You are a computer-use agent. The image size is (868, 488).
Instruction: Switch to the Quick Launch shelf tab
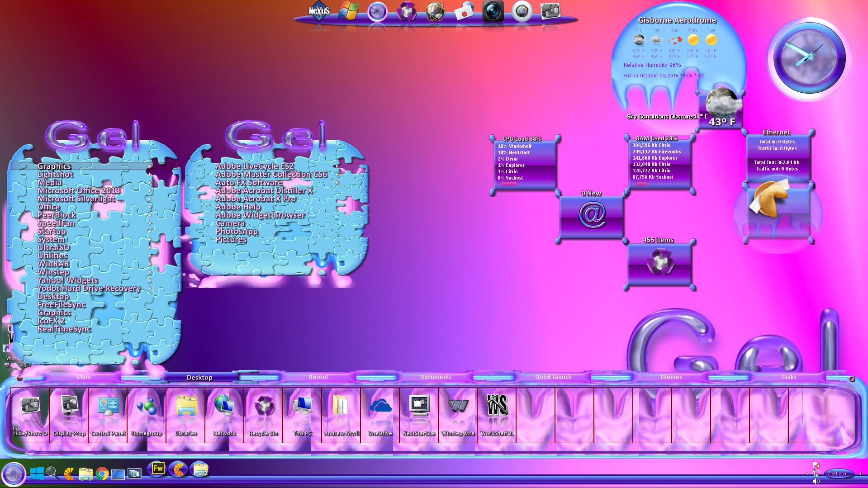(x=553, y=377)
